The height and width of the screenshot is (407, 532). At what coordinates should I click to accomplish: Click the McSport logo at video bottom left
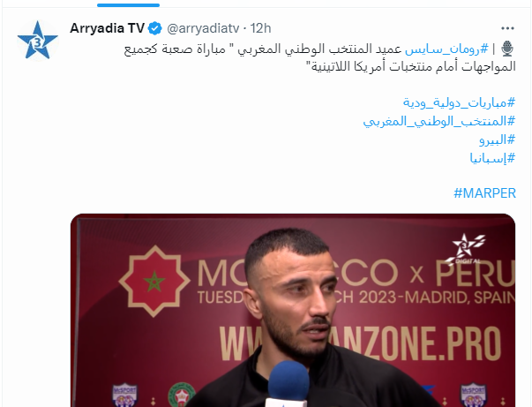tap(125, 395)
